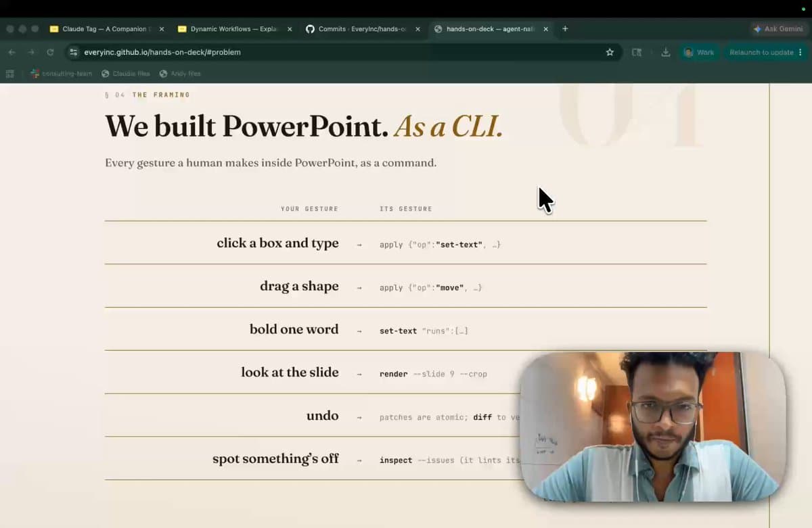Image resolution: width=812 pixels, height=528 pixels.
Task: Click the yellow icon on Claude Tag tab
Action: point(54,29)
